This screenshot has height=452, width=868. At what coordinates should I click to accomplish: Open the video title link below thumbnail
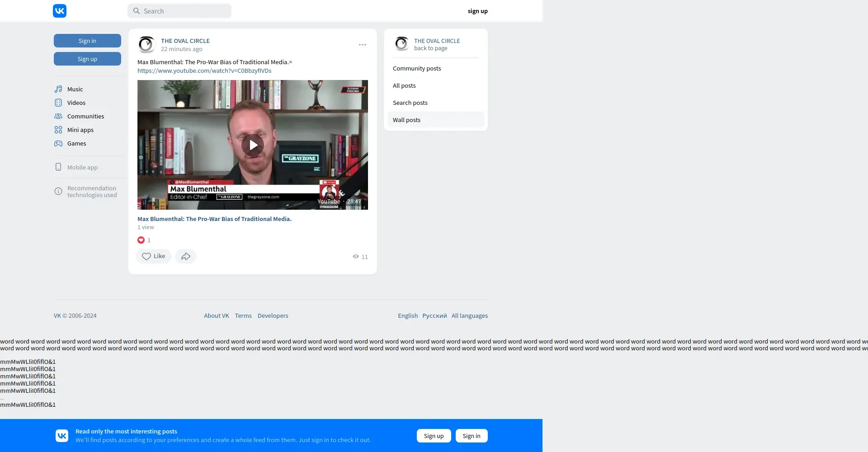(x=215, y=219)
